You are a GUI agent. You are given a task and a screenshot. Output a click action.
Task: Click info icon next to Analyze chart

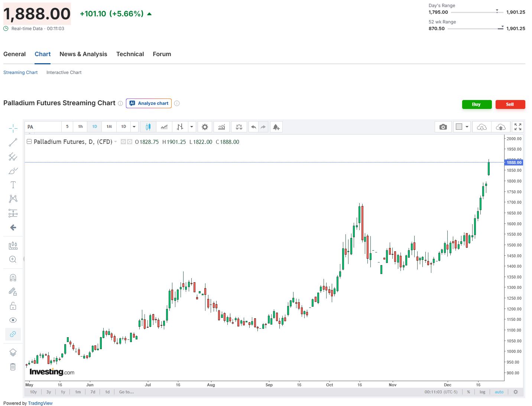click(177, 103)
